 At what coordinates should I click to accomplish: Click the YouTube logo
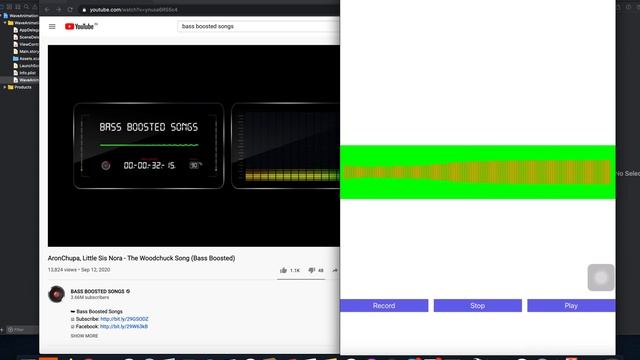coord(81,27)
